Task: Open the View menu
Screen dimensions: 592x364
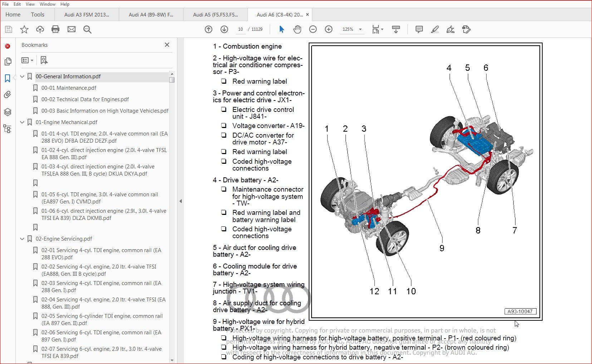Action: (30, 4)
